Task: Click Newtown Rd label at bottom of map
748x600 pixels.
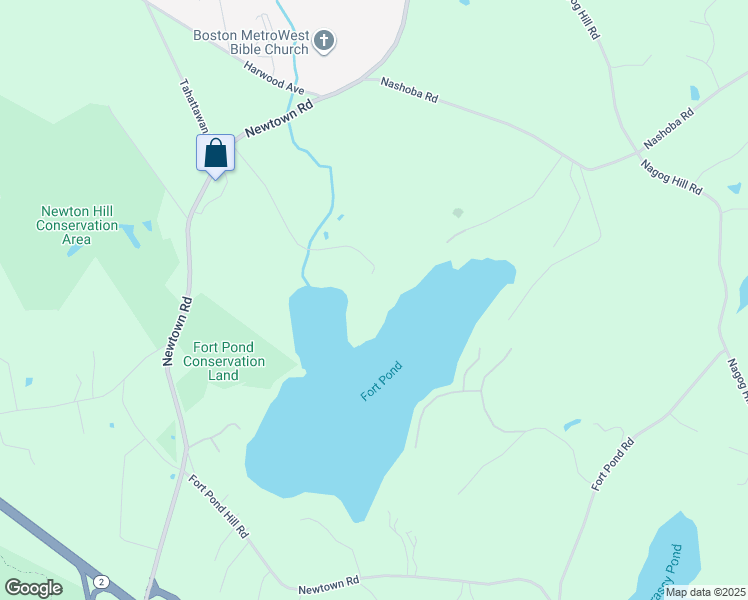Action: [x=329, y=585]
